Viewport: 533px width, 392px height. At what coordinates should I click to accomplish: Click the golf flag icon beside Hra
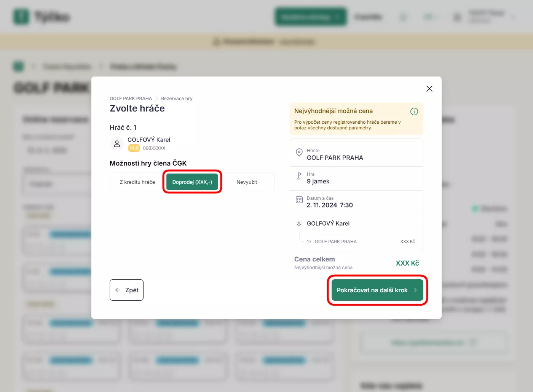299,176
